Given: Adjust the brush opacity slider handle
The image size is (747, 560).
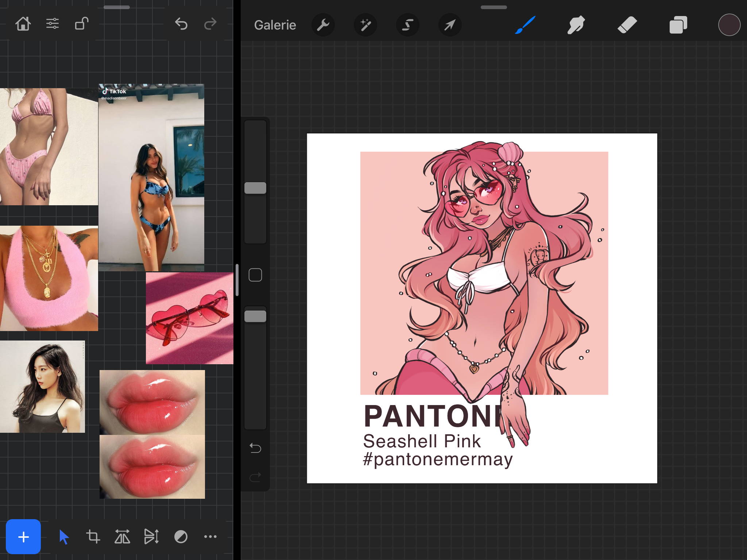Looking at the screenshot, I should pos(255,316).
